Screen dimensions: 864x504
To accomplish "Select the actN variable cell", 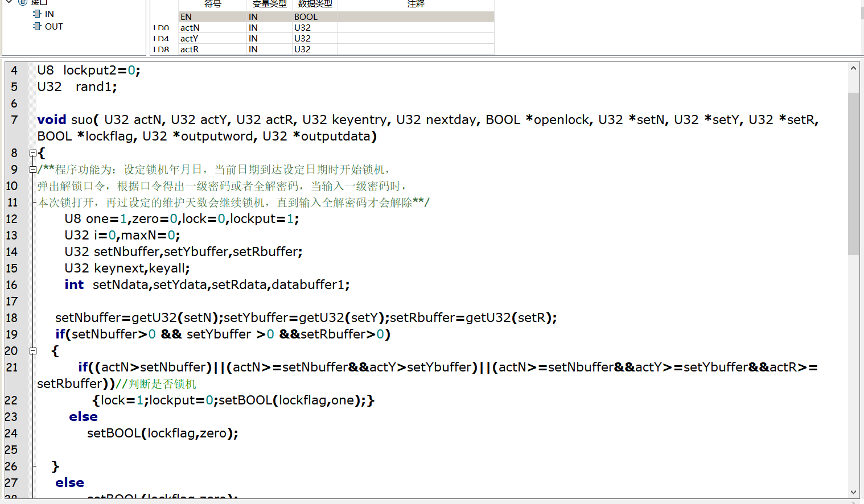I will coord(212,28).
